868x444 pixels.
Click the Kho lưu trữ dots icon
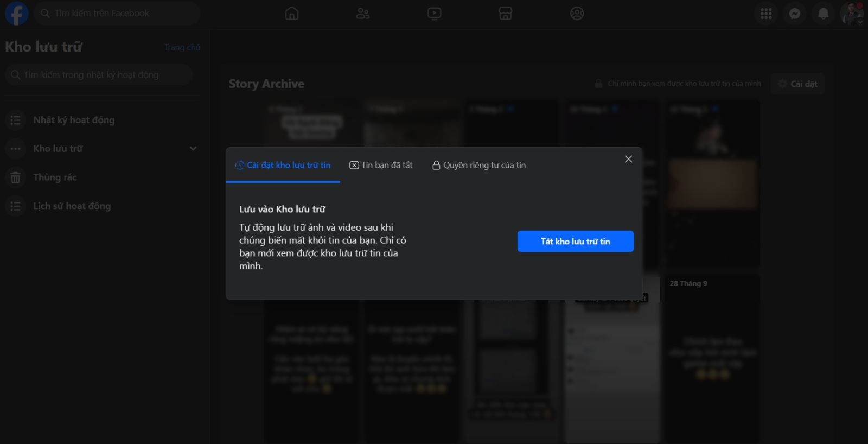pyautogui.click(x=16, y=149)
